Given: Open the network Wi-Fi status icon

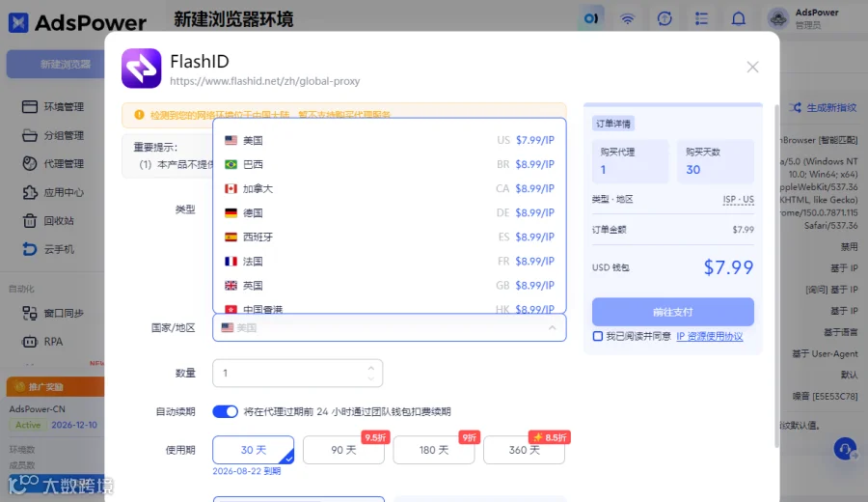Looking at the screenshot, I should (627, 19).
